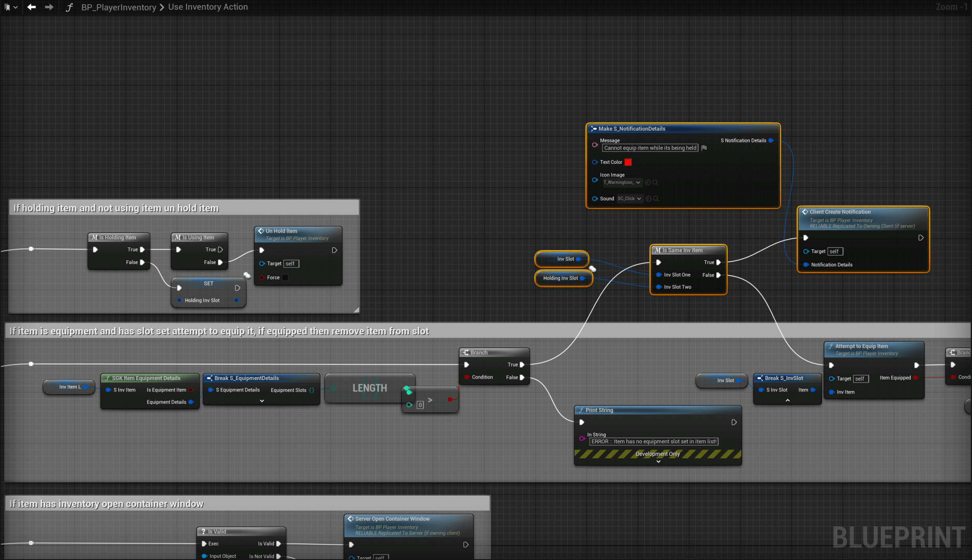Image resolution: width=972 pixels, height=560 pixels.
Task: Click the Use Inventory Action breadcrumb
Action: pos(208,7)
